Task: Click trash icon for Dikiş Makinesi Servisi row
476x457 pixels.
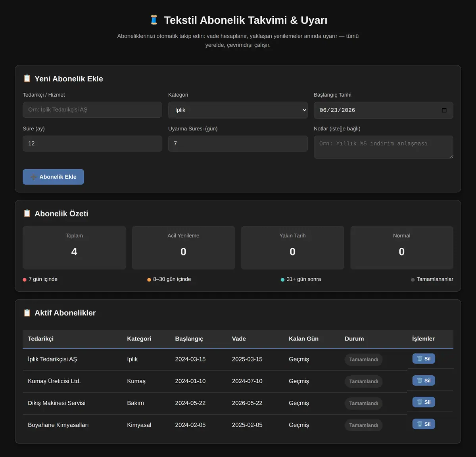Action: [x=420, y=402]
